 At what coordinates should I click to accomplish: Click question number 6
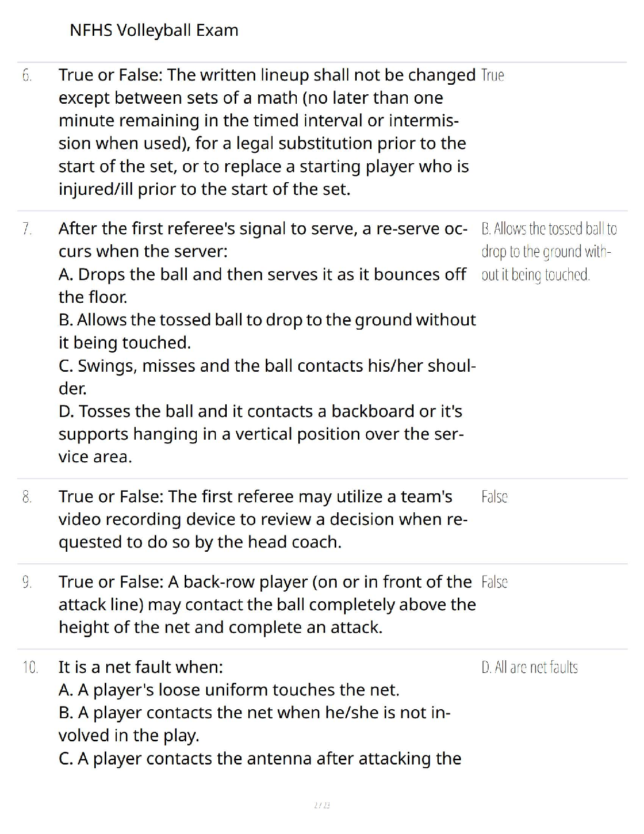tap(27, 76)
